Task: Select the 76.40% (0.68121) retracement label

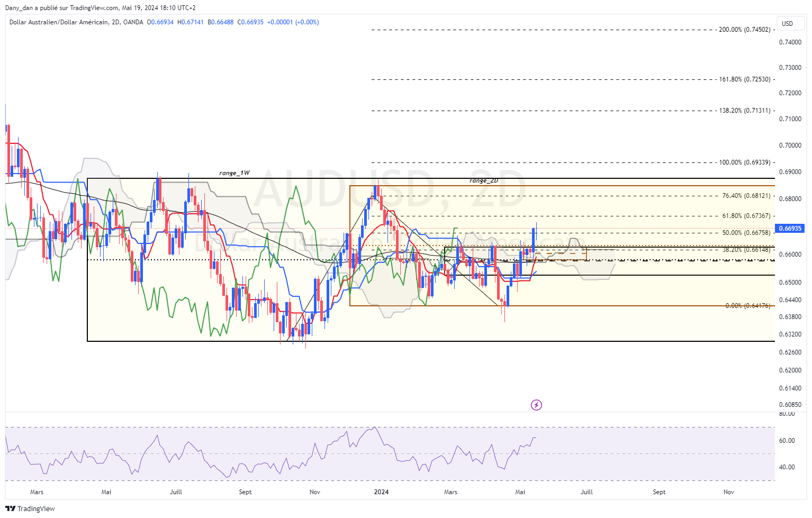Action: click(746, 196)
